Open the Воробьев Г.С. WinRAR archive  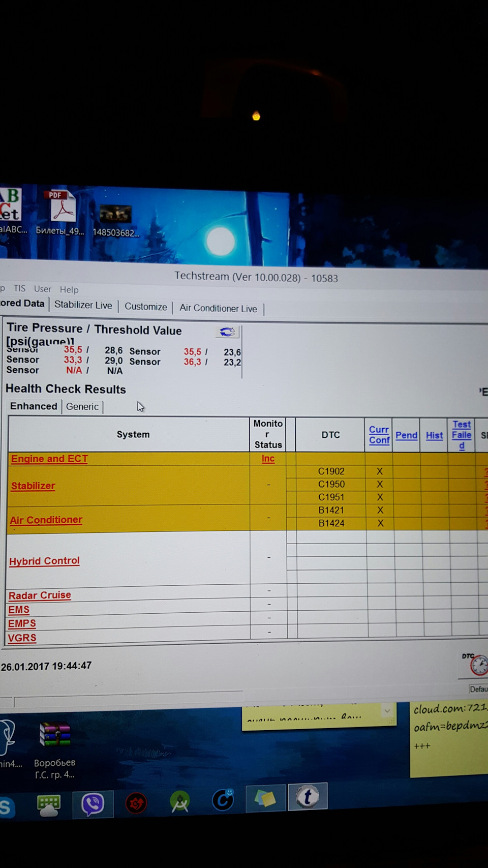tap(55, 750)
